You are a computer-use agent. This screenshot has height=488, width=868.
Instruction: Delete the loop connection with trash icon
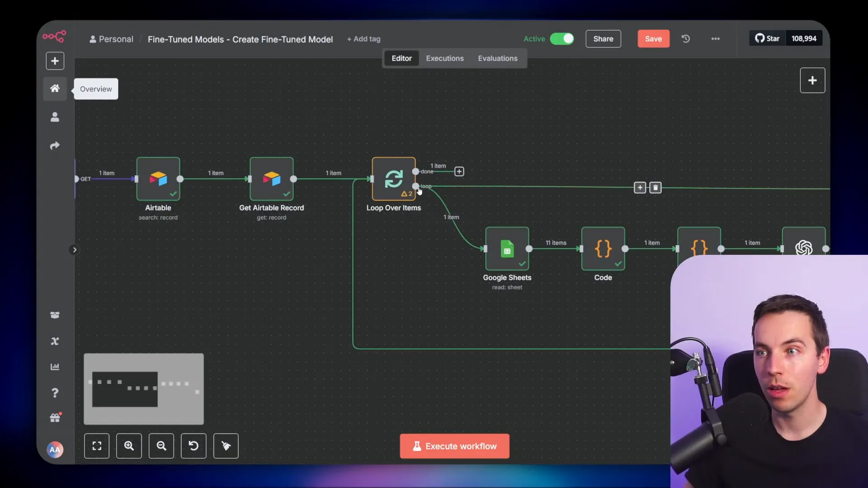[656, 188]
